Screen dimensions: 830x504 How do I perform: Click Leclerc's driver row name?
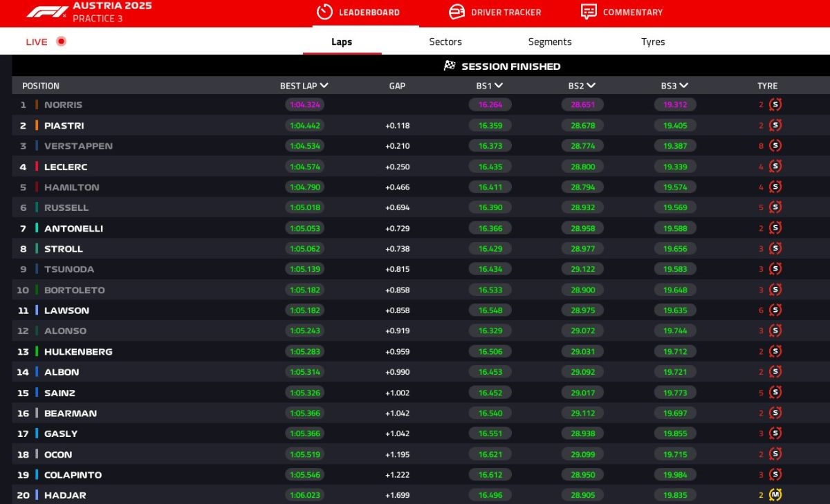66,167
